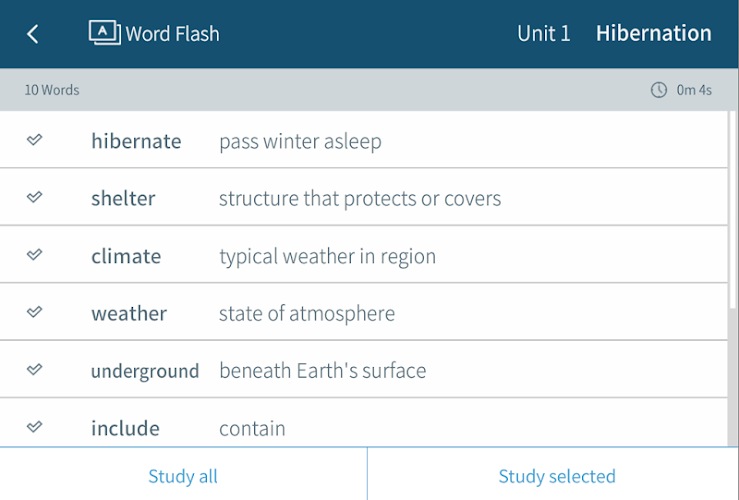Toggle the checkmark next to underground
Image resolution: width=739 pixels, height=500 pixels.
click(34, 370)
